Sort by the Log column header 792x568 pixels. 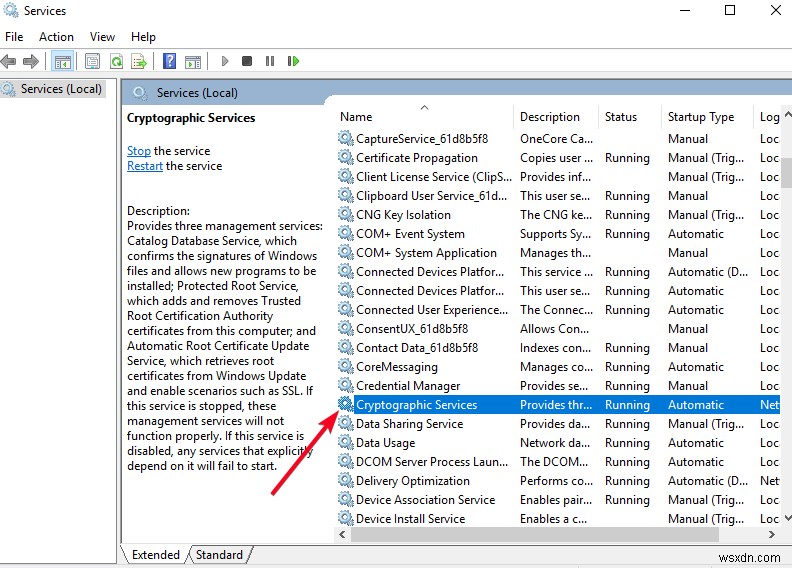click(x=768, y=117)
